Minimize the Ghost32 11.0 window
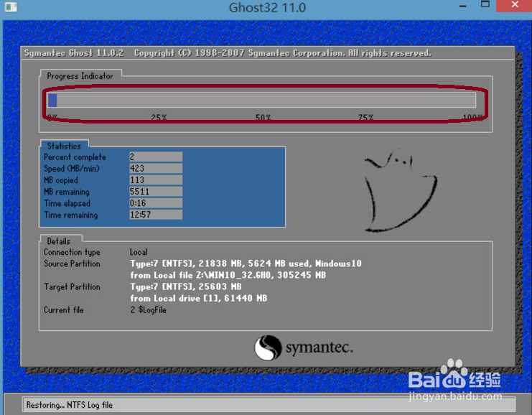The image size is (532, 415). pos(463,6)
